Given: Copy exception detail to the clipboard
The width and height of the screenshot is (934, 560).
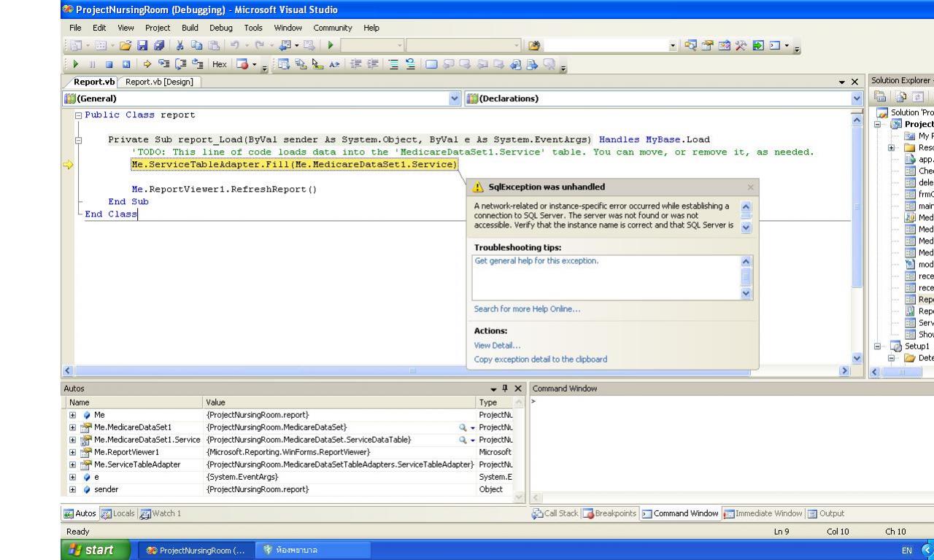Looking at the screenshot, I should (541, 359).
